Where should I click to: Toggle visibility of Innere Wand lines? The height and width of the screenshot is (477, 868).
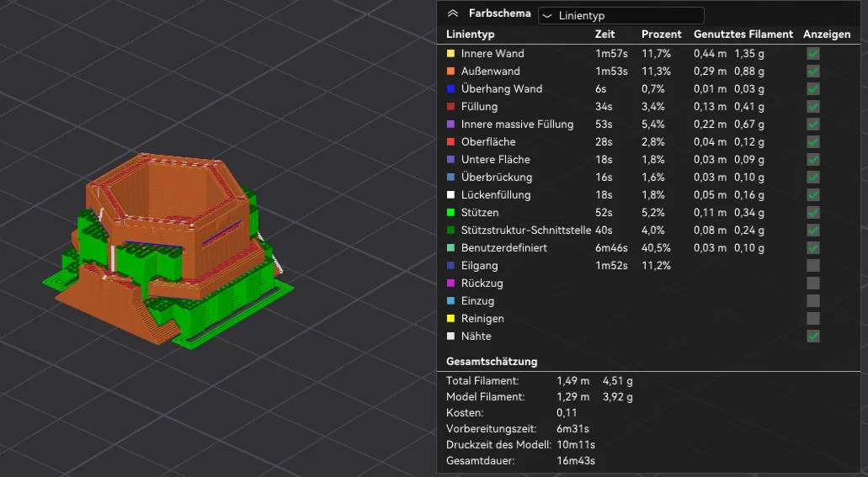pos(812,54)
